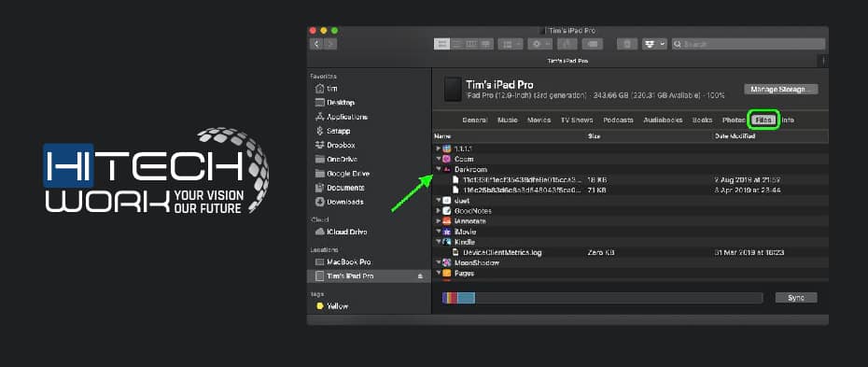Switch to icon view in the toolbar
Viewport: 868px width, 367px height.
pyautogui.click(x=441, y=44)
